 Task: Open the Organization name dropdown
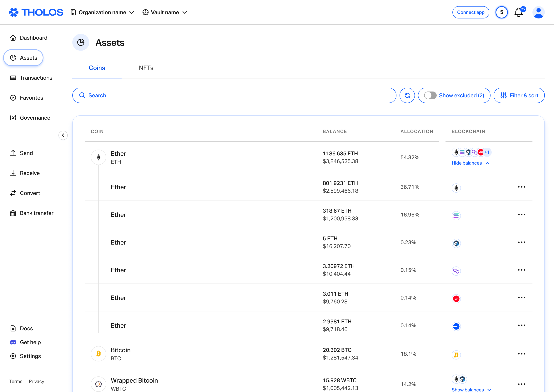(x=102, y=12)
